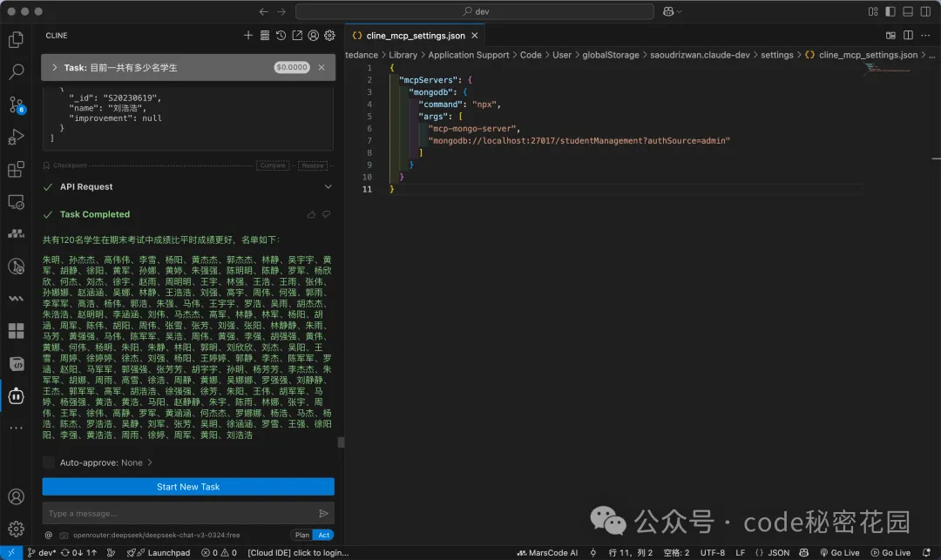The height and width of the screenshot is (560, 941).
Task: Open the openrouter deepseek model selector
Action: tap(156, 535)
